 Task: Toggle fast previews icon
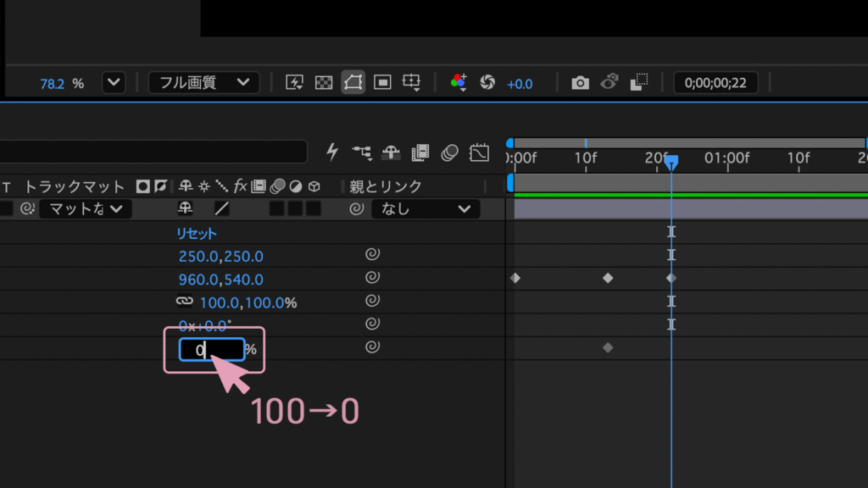(294, 83)
